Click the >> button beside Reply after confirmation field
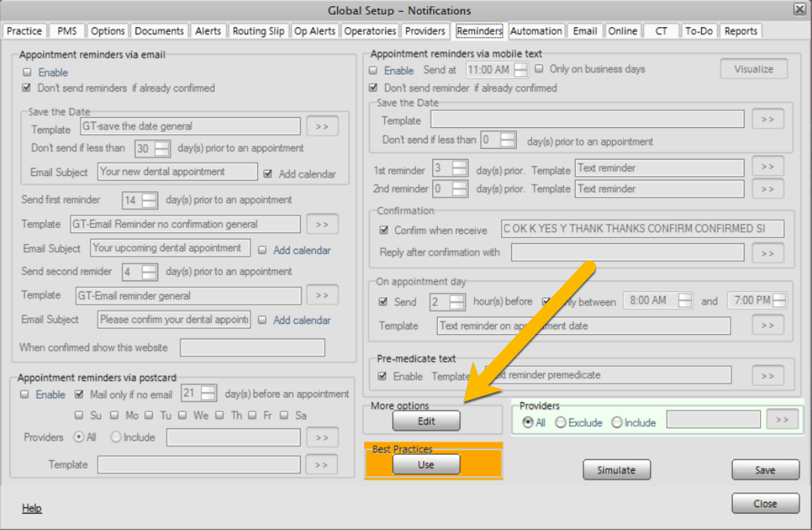 coord(767,253)
